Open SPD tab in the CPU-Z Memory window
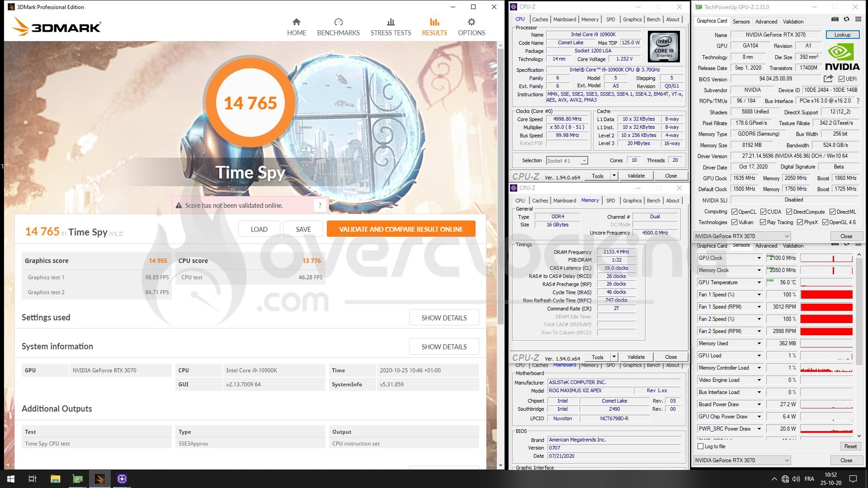 click(610, 201)
